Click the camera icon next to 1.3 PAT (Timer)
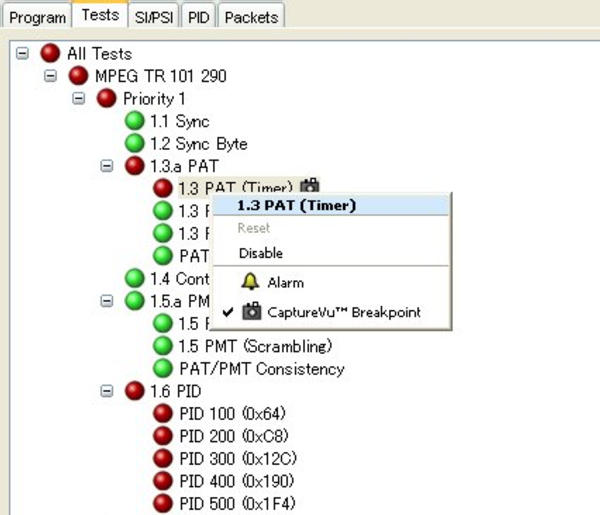The image size is (600, 515). point(310,187)
